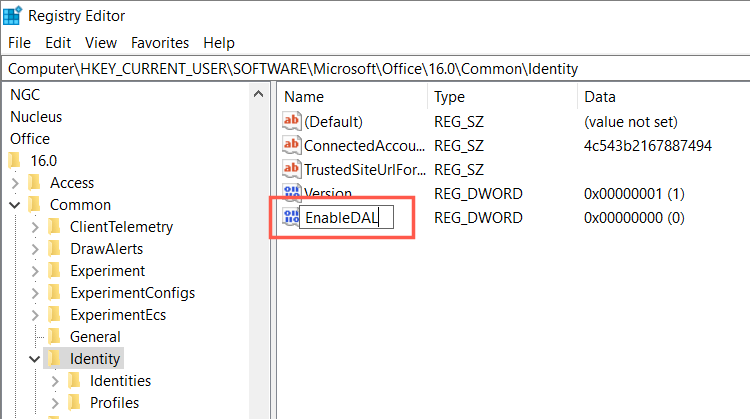Open the View menu
The image size is (750, 419).
(x=101, y=43)
